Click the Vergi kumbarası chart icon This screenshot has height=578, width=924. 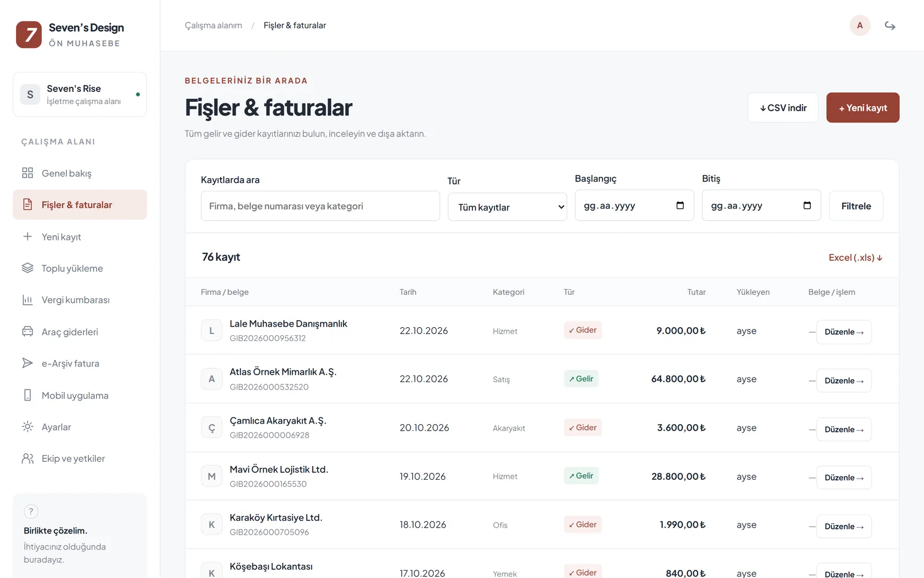point(27,300)
